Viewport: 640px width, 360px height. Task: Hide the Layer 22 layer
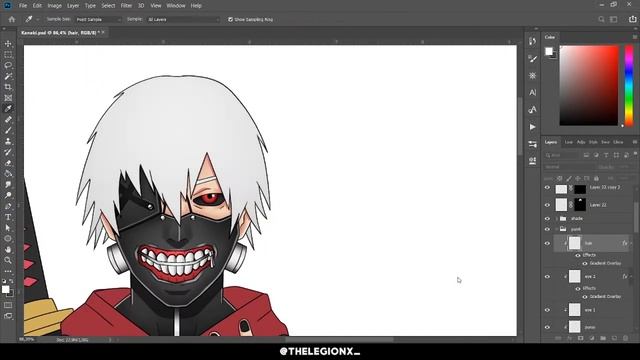547,205
